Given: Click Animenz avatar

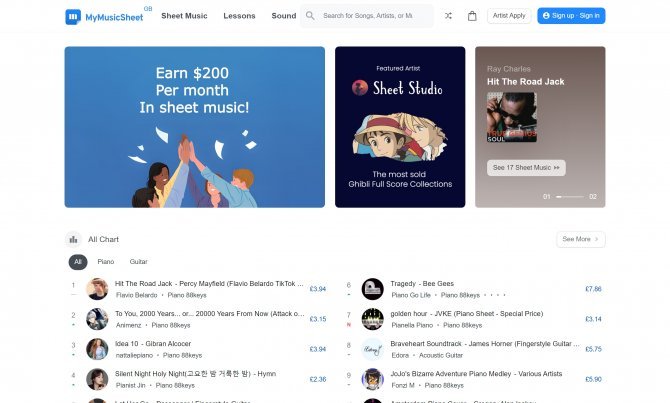Looking at the screenshot, I should coord(97,319).
